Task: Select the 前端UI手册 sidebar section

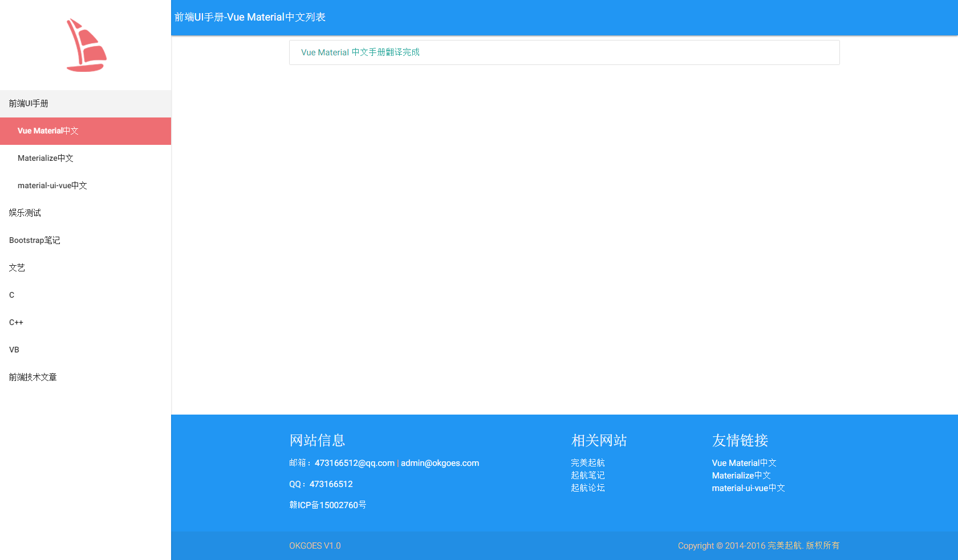Action: [x=86, y=104]
